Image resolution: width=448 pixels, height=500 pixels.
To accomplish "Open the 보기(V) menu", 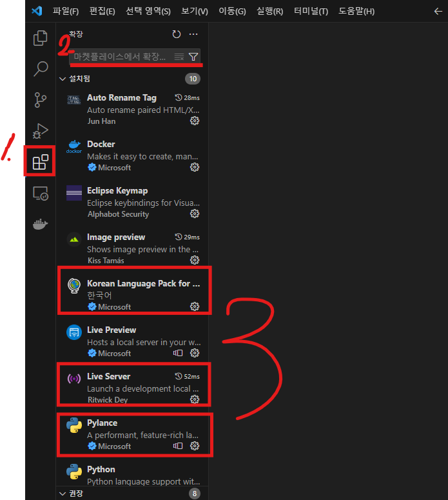I will 195,12.
